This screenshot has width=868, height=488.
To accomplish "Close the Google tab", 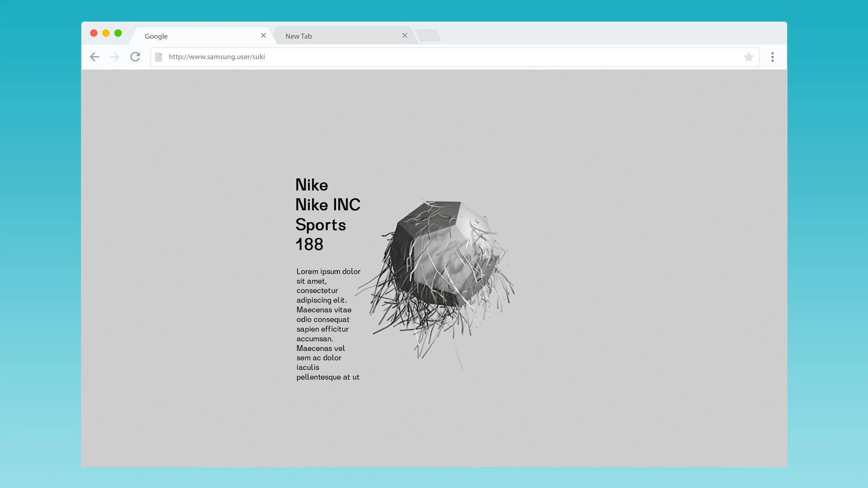I will (x=264, y=35).
